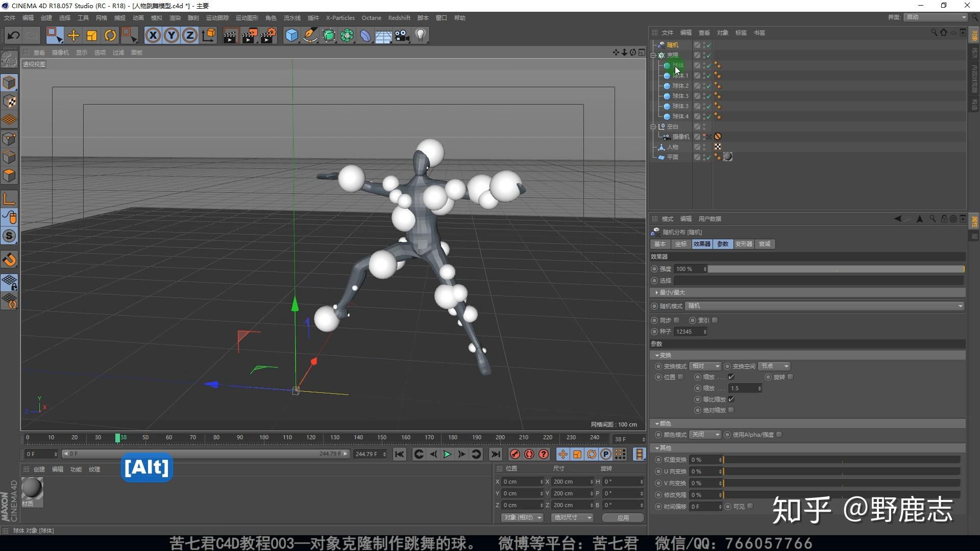980x551 pixels.
Task: Switch to the 衰减 tab
Action: (765, 244)
